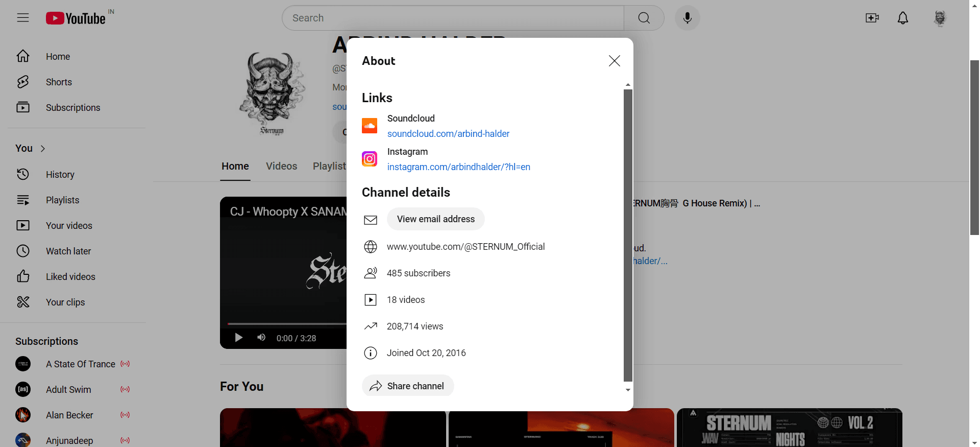Open Adult Swim subscription
980x447 pixels.
pos(77,389)
